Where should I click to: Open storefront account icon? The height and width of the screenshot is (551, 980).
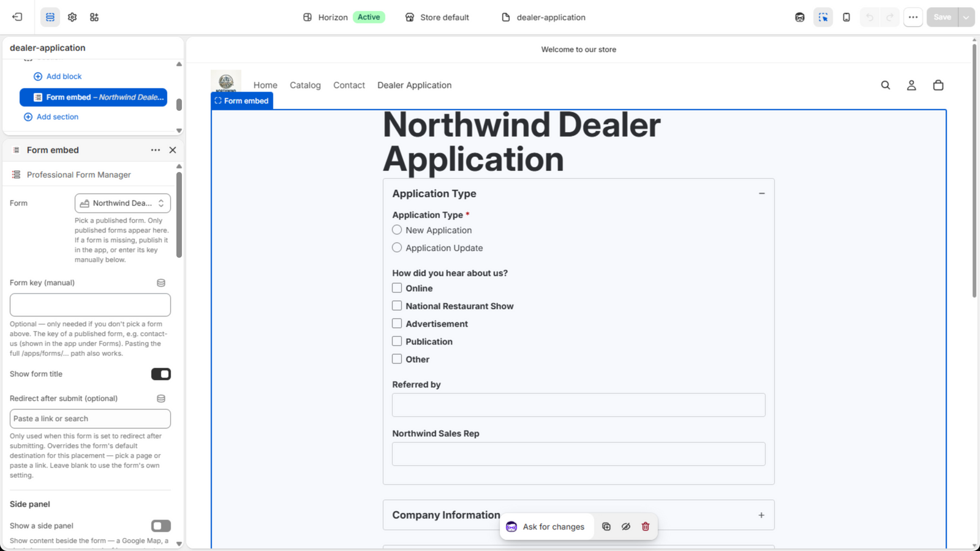(x=911, y=85)
